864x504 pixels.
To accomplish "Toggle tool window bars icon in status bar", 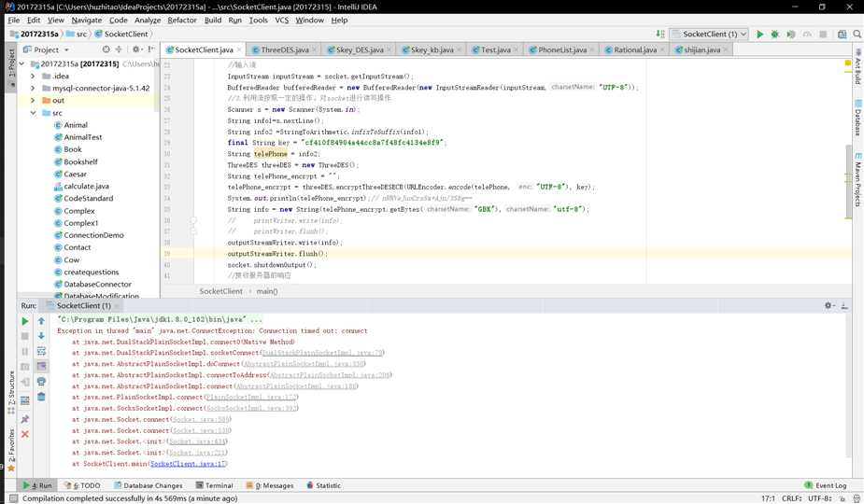I will (14, 498).
